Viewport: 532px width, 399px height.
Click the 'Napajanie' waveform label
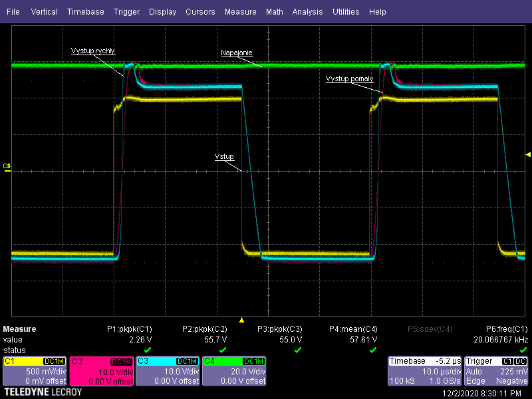pyautogui.click(x=237, y=53)
